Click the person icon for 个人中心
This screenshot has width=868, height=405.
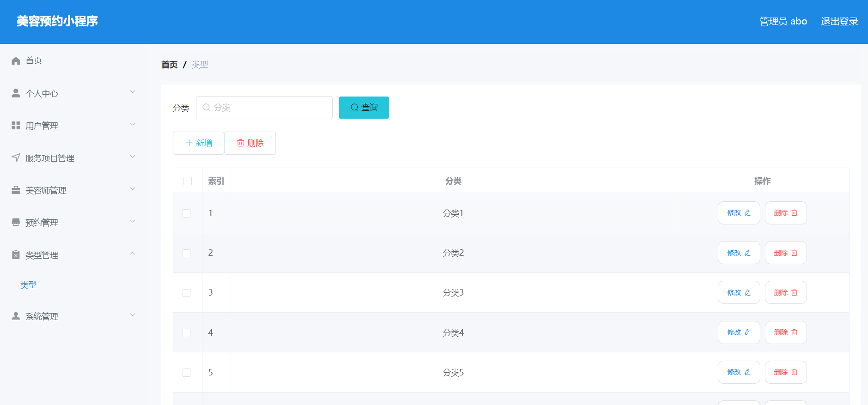(16, 93)
